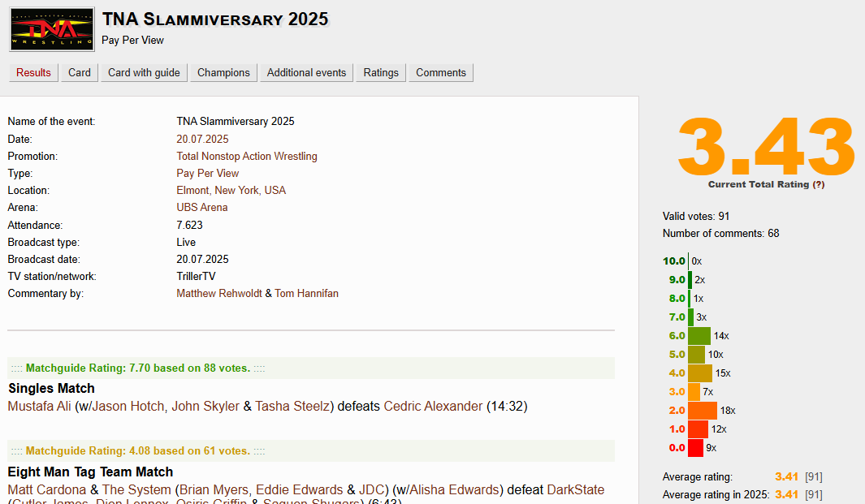Click the 1.0 rating bar with 12x votes
This screenshot has height=504, width=865.
point(698,429)
